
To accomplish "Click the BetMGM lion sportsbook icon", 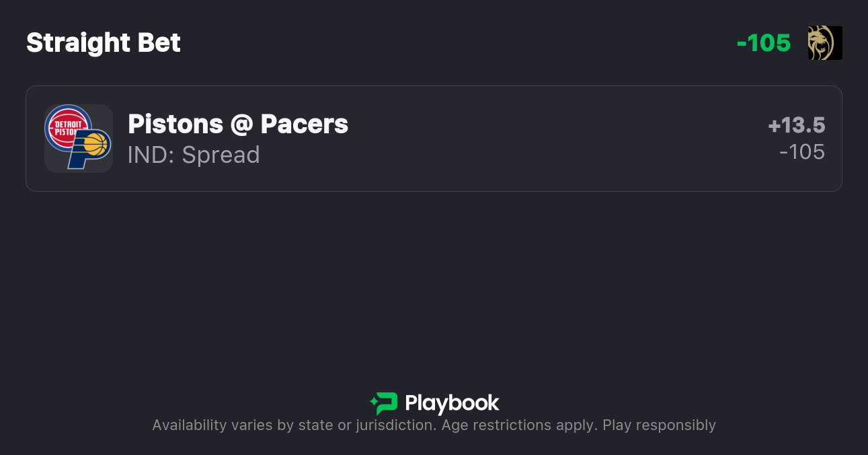I will [x=825, y=43].
